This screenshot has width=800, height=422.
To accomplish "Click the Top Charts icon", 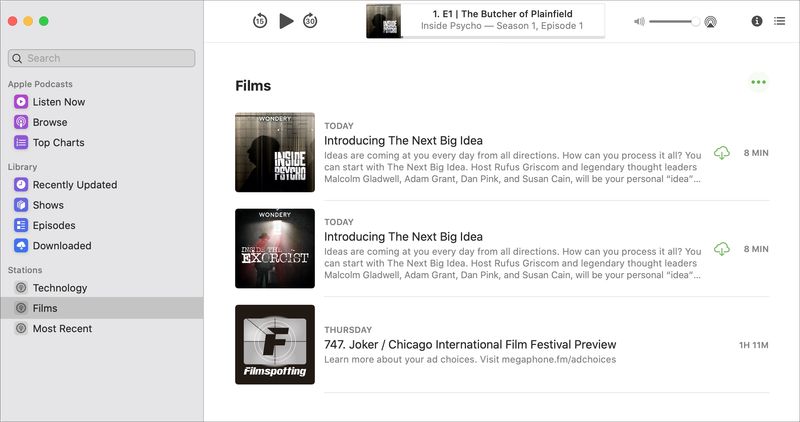I will (x=21, y=142).
